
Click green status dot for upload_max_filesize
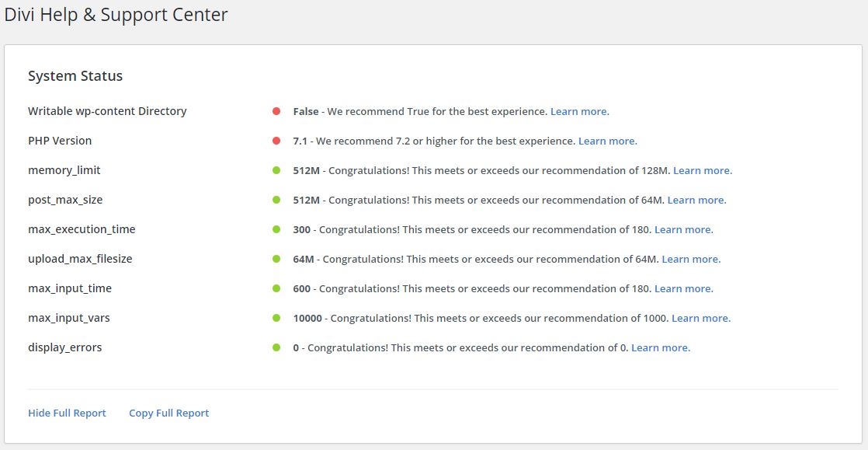[x=277, y=259]
